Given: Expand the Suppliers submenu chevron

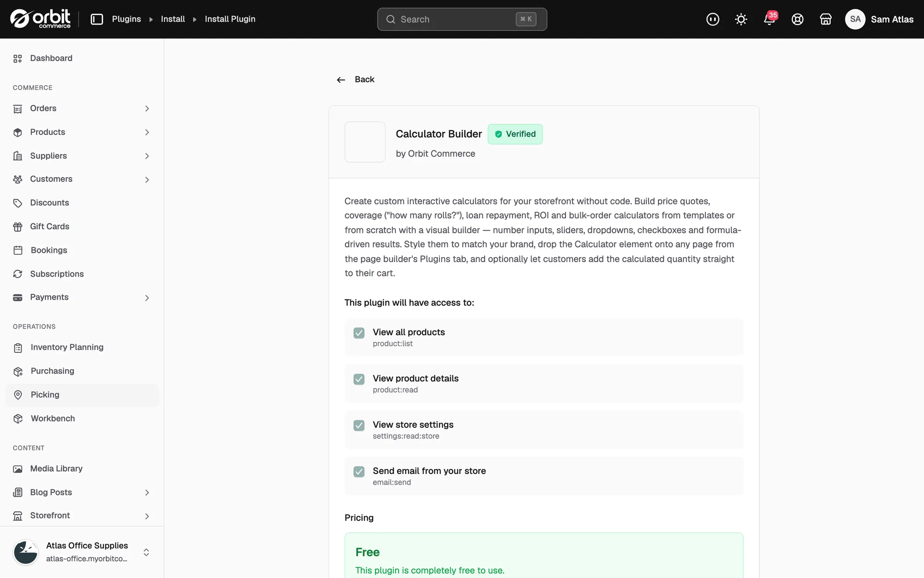Looking at the screenshot, I should click(147, 156).
